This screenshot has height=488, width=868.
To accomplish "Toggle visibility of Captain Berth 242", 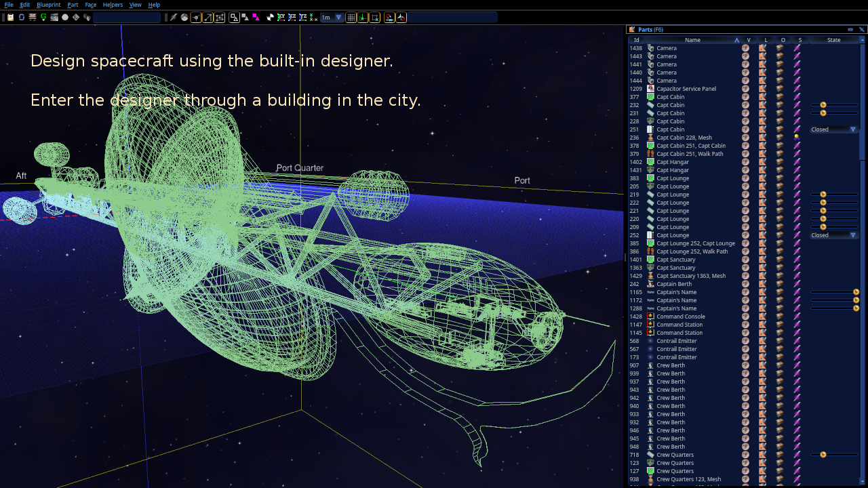I will 745,284.
